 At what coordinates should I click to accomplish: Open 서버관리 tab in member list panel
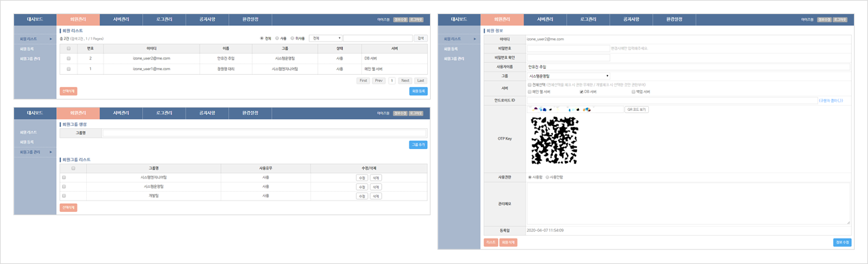coord(121,19)
